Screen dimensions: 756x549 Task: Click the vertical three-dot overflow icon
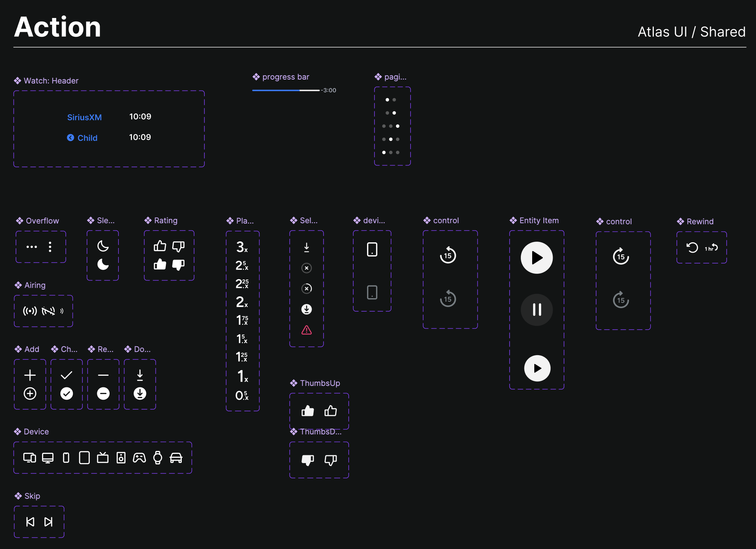tap(50, 247)
